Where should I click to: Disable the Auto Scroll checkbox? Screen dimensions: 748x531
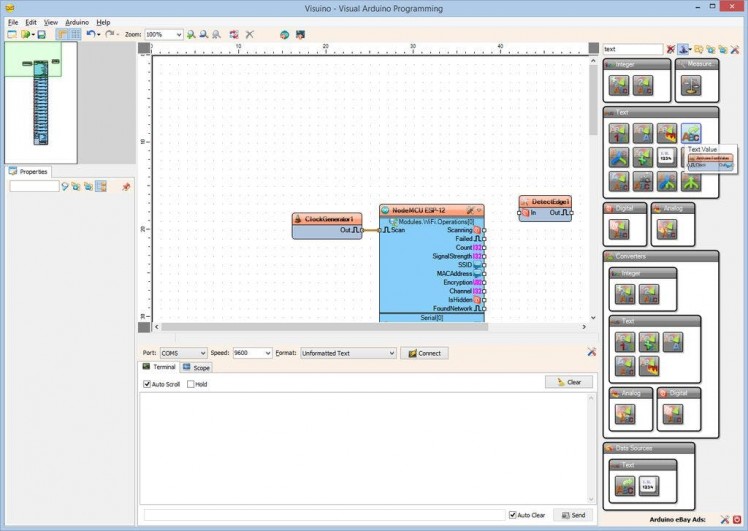147,384
